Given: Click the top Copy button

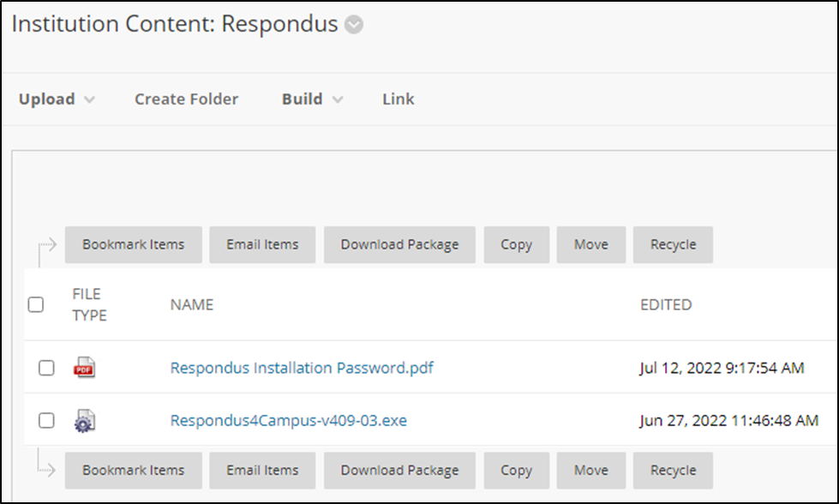Looking at the screenshot, I should (517, 244).
